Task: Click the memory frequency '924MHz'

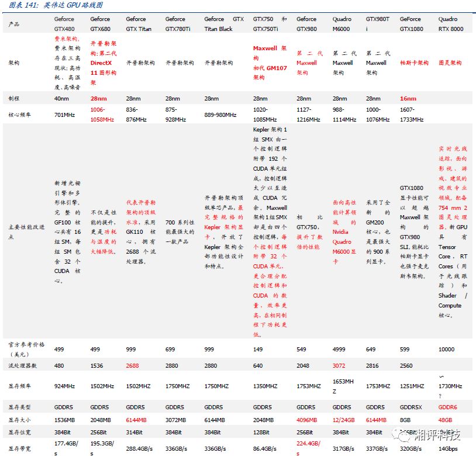Action: pos(65,386)
